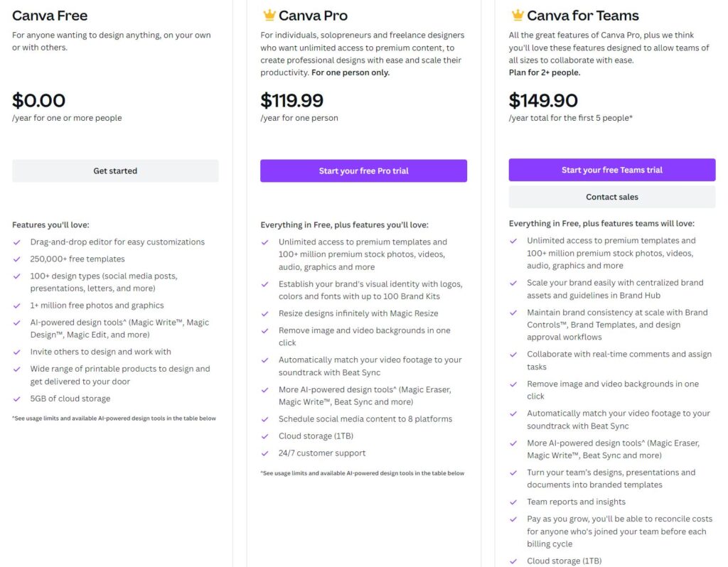The width and height of the screenshot is (728, 567).
Task: Click checkmark beside 5GB of cloud storage
Action: 17,399
